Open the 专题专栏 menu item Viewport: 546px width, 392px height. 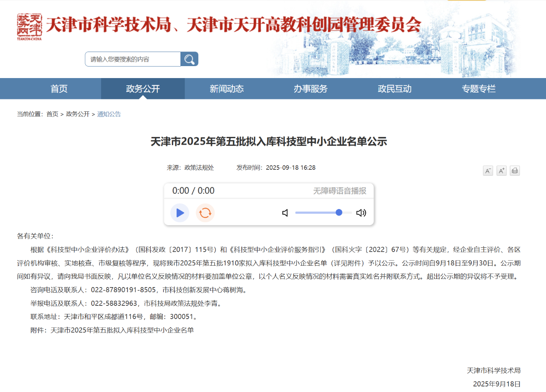[479, 89]
